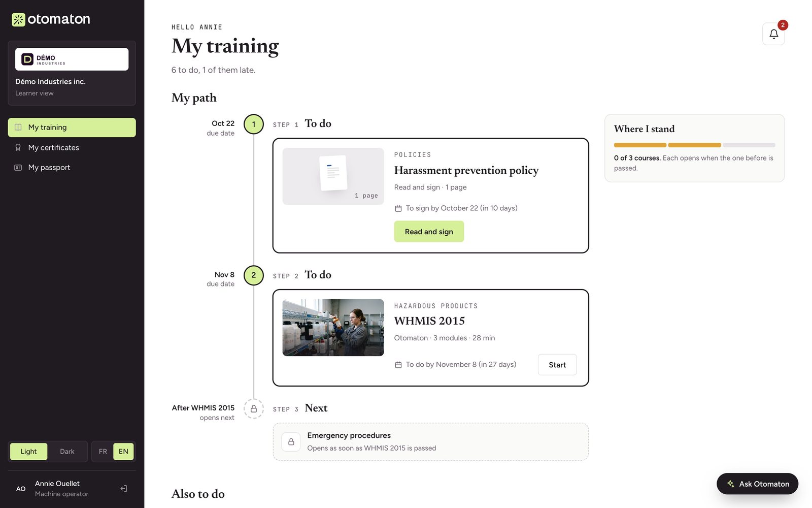This screenshot has width=812, height=508.
Task: Click Démo Industries inc. organization name
Action: [x=50, y=81]
